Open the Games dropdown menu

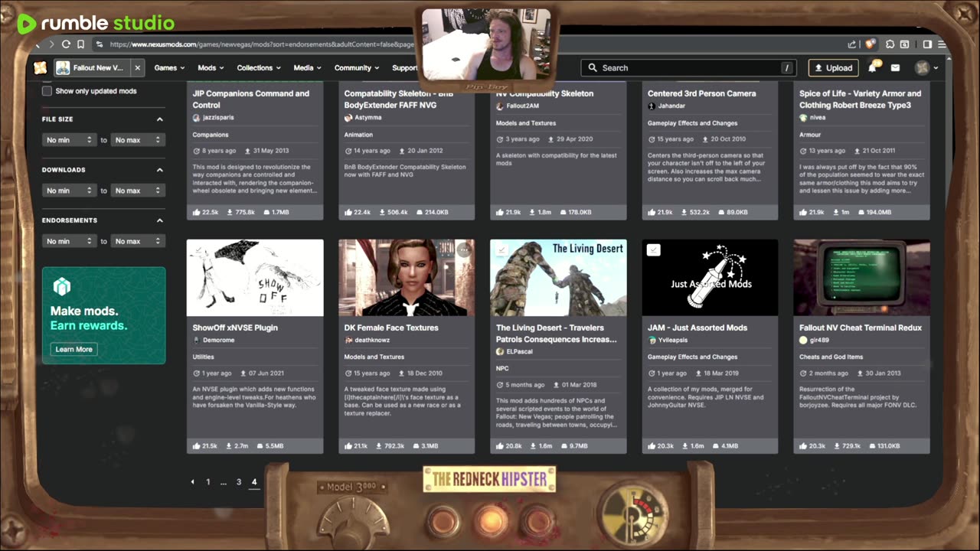click(169, 67)
